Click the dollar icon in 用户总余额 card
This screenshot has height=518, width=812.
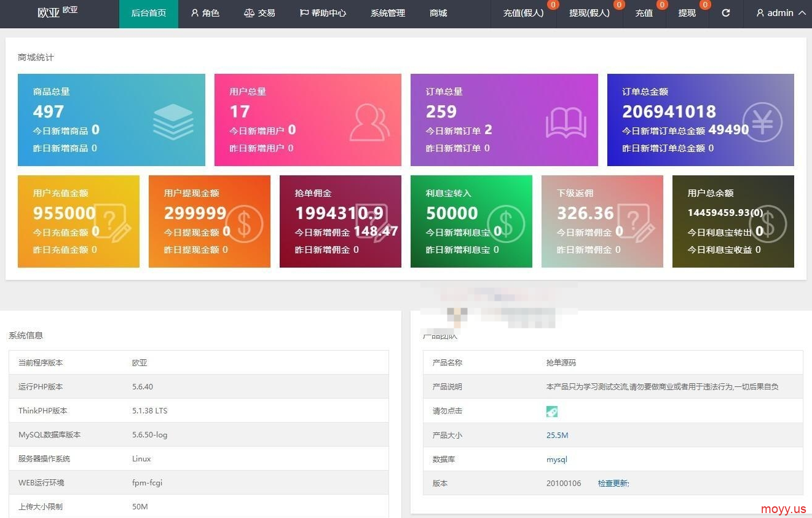[x=768, y=224]
